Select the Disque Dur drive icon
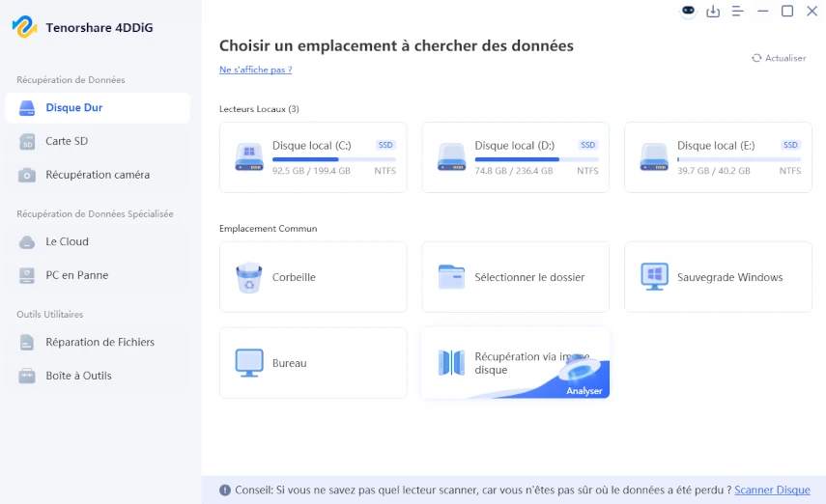Image resolution: width=826 pixels, height=504 pixels. pos(27,108)
